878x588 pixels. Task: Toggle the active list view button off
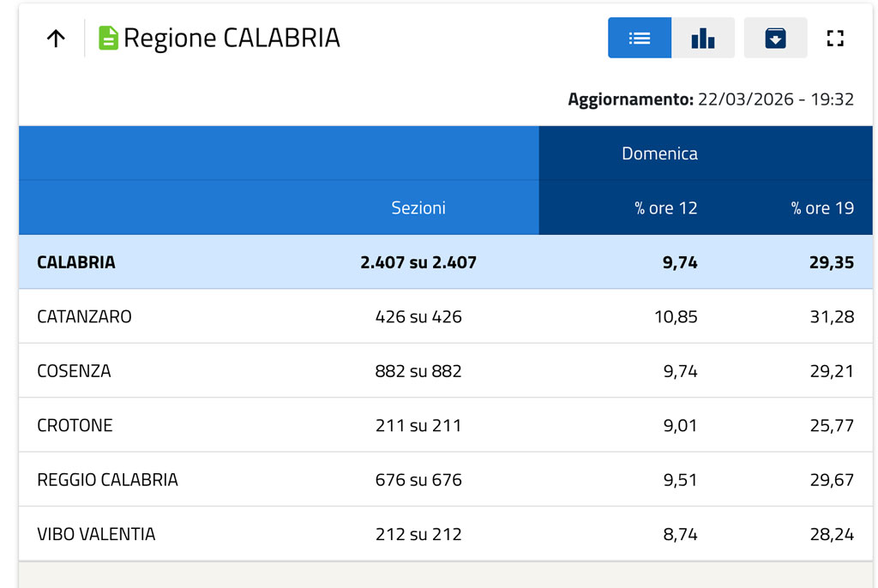(639, 38)
